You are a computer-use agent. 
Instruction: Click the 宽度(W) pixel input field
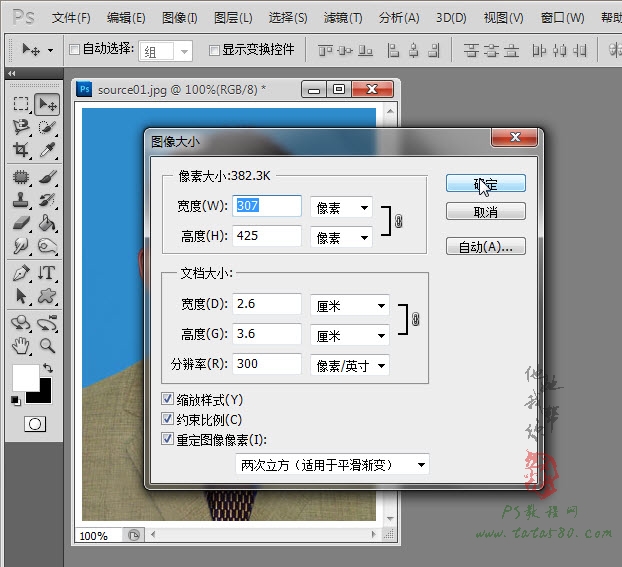pyautogui.click(x=267, y=206)
